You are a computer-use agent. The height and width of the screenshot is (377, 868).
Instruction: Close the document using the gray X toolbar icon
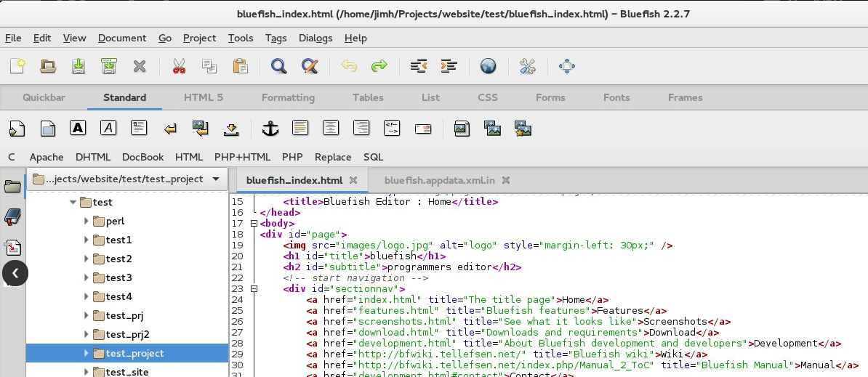tap(140, 66)
